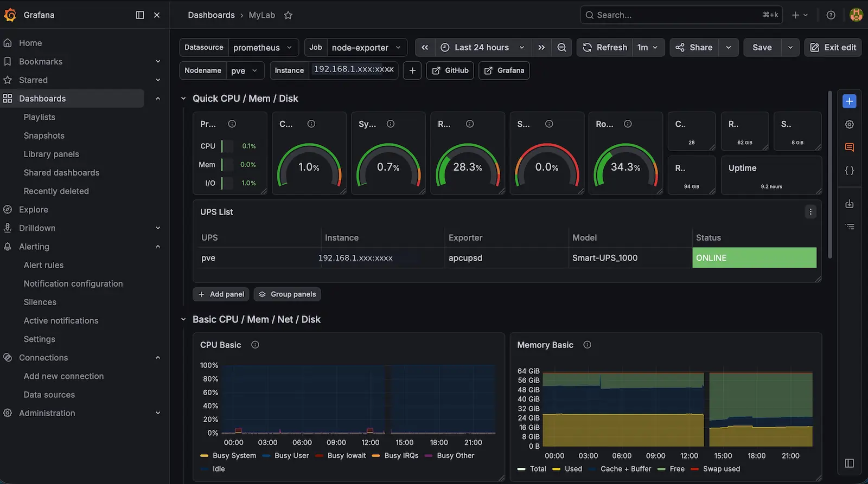The width and height of the screenshot is (868, 484).
Task: Toggle the sidebar dock icon
Action: point(140,15)
